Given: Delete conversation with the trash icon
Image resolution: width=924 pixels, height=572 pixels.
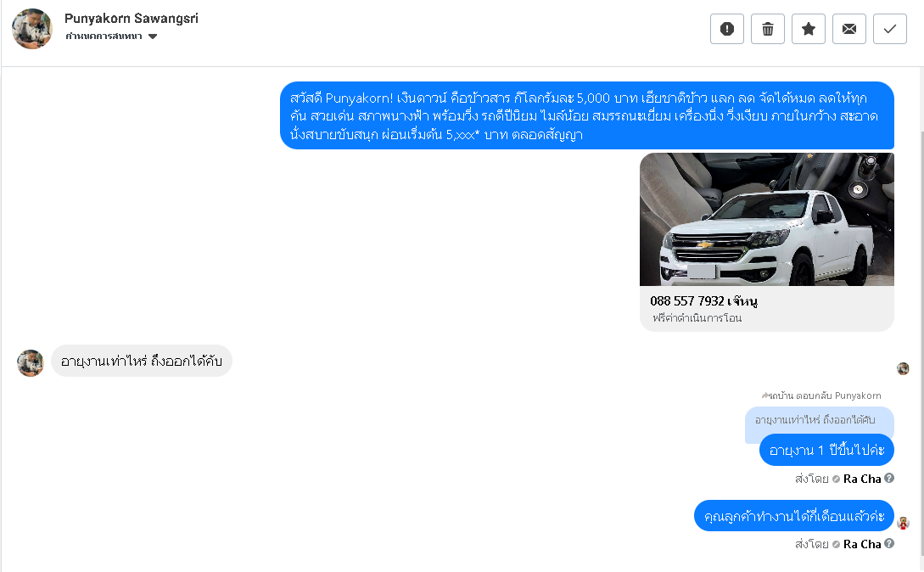Looking at the screenshot, I should point(767,29).
